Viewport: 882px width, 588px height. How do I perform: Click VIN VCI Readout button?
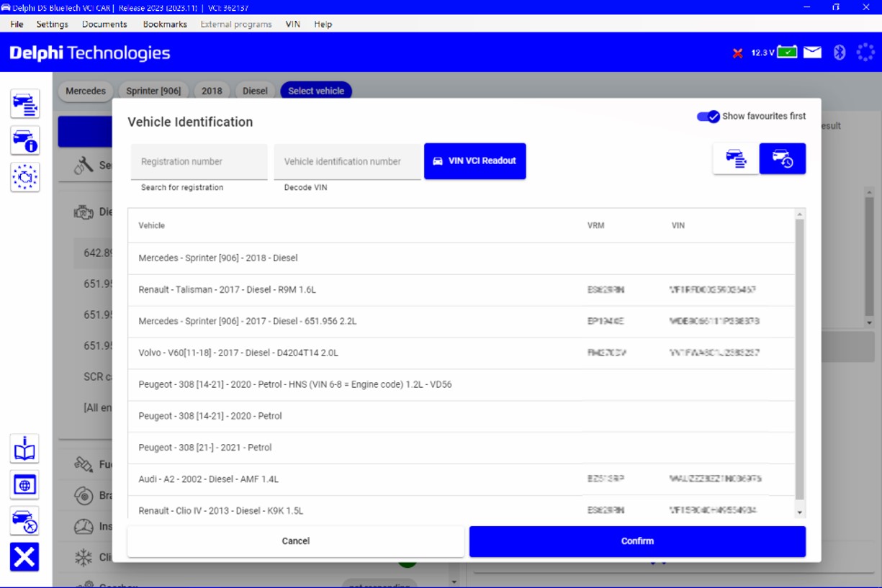[x=475, y=161]
